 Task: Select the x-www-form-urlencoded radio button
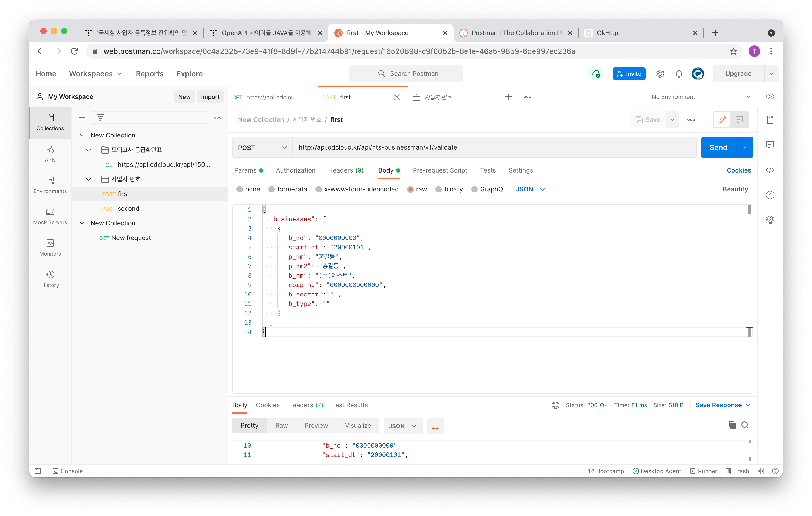(x=319, y=190)
